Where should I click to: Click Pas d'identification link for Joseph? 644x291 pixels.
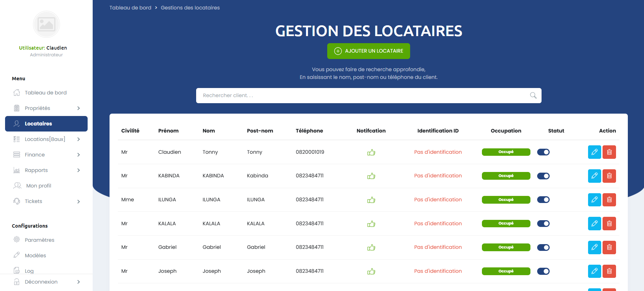[x=438, y=271]
